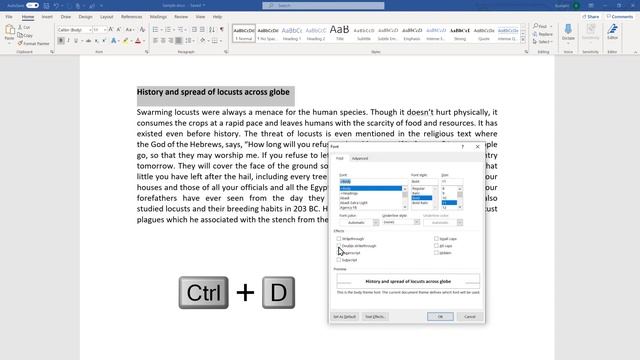The height and width of the screenshot is (360, 640).
Task: Clear all formatting icon
Action: coord(142,30)
